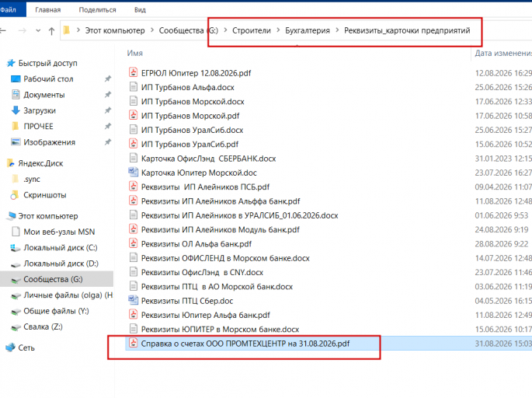Sort by the Имя column header

tap(134, 54)
